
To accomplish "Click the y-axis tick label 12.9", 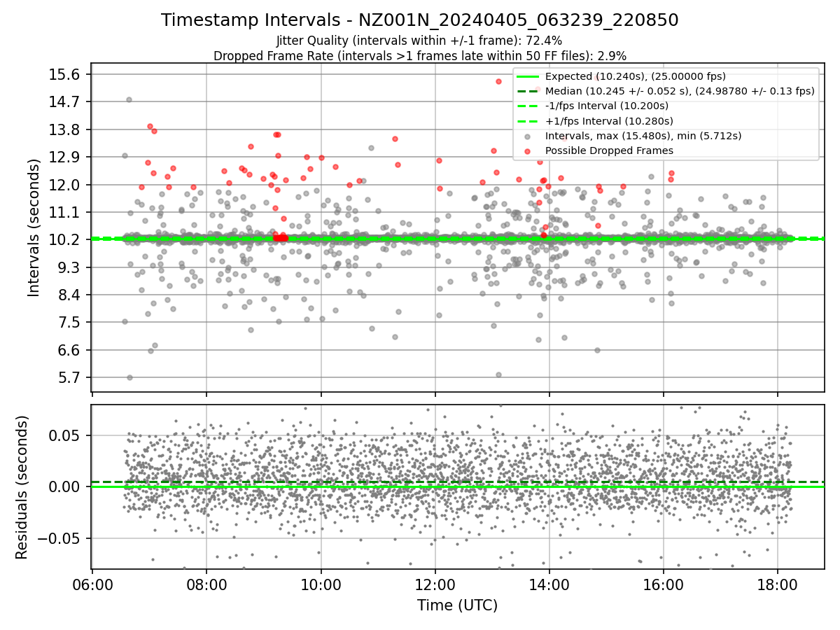I will pos(66,157).
